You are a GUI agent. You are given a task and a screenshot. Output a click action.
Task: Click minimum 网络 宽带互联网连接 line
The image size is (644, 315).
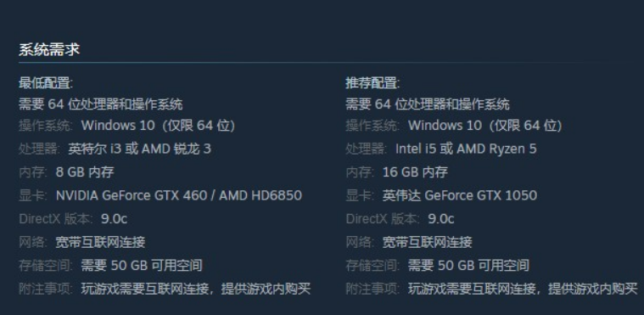click(82, 242)
